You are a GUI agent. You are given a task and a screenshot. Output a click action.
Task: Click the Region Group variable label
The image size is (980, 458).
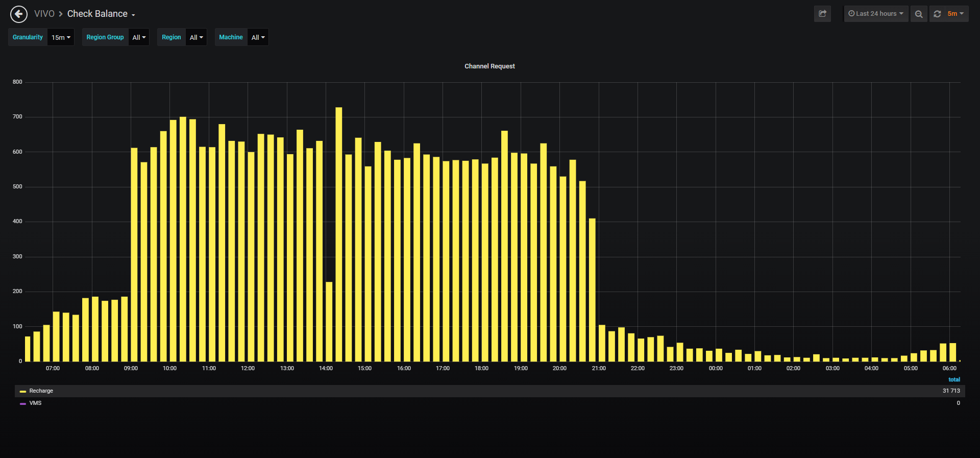tap(105, 37)
